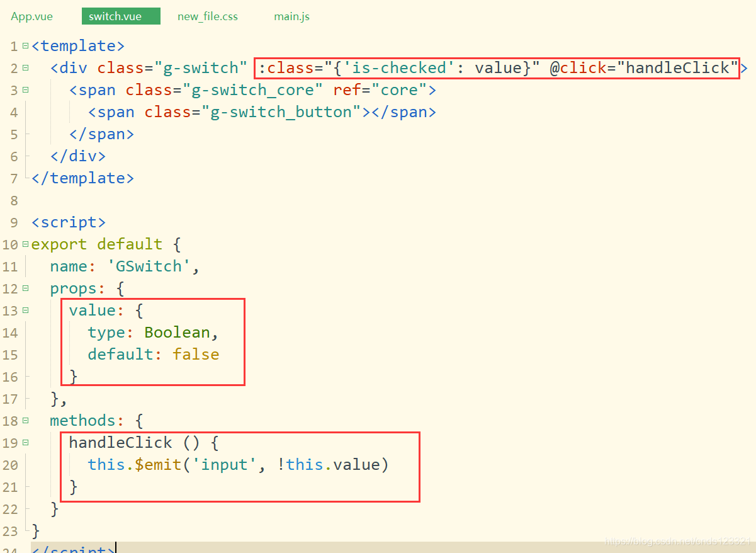Select the switch.vue tab
The height and width of the screenshot is (553, 756).
[x=121, y=16]
